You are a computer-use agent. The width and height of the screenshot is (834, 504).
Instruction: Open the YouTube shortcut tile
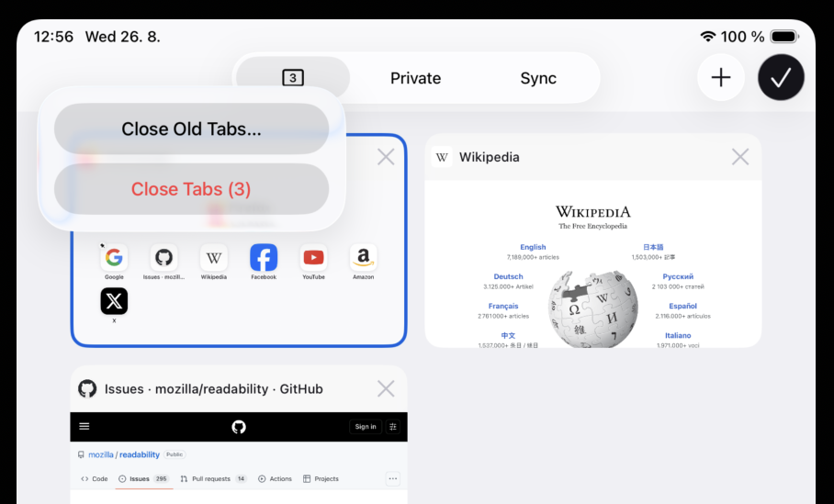[314, 262]
